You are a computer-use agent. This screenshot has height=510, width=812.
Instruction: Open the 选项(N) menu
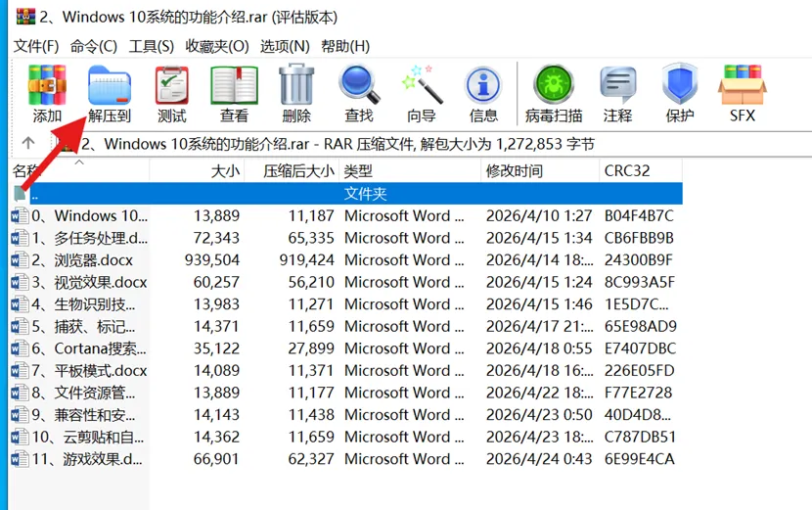pos(285,46)
